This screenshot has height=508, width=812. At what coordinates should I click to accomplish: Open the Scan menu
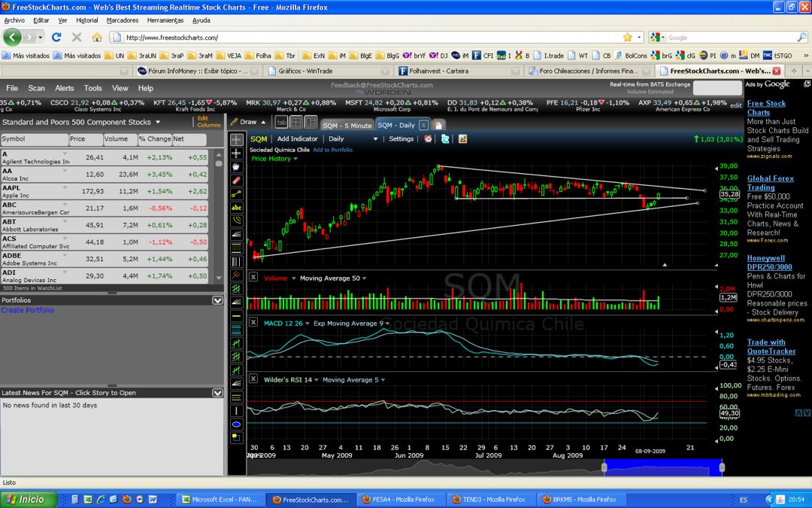pyautogui.click(x=36, y=88)
